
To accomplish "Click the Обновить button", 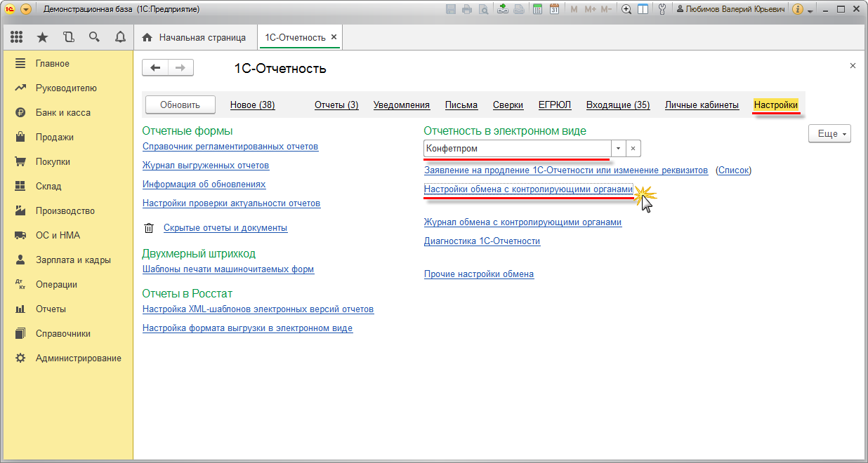I will (180, 105).
